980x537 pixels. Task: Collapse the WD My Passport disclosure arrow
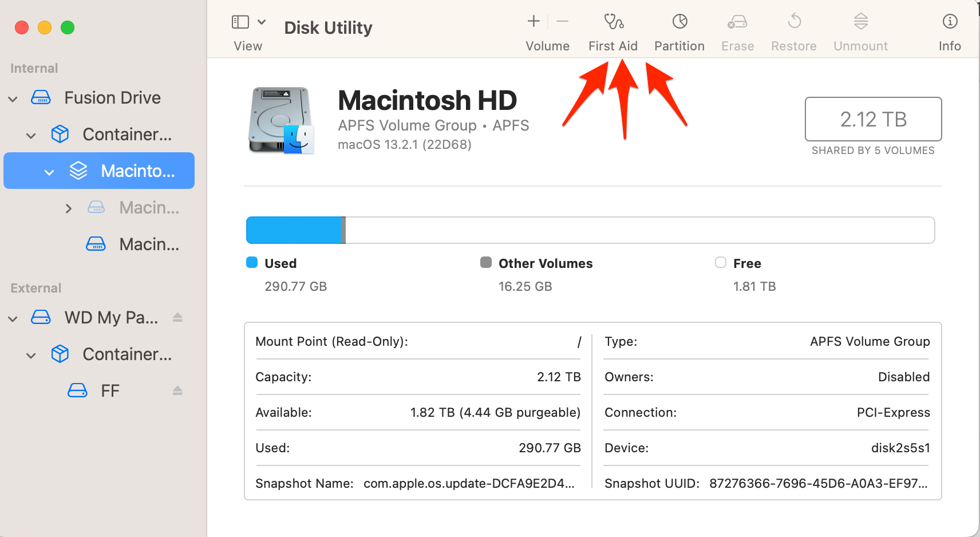tap(13, 318)
